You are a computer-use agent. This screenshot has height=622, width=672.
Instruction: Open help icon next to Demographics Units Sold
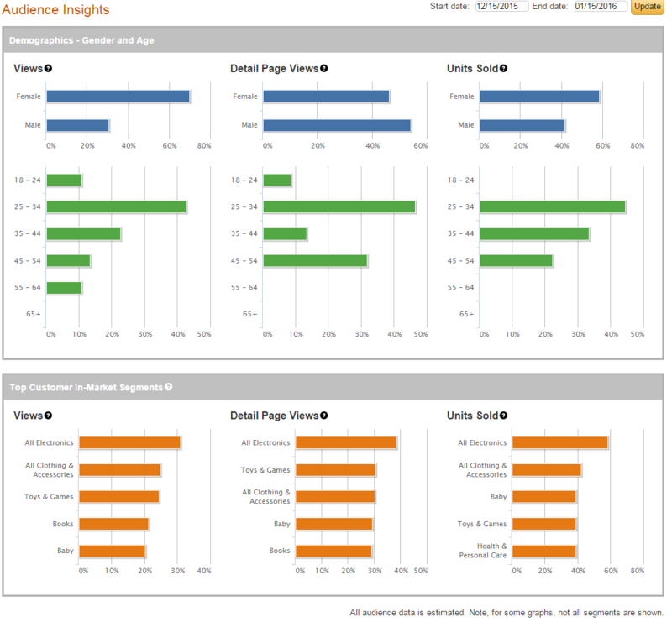point(503,69)
